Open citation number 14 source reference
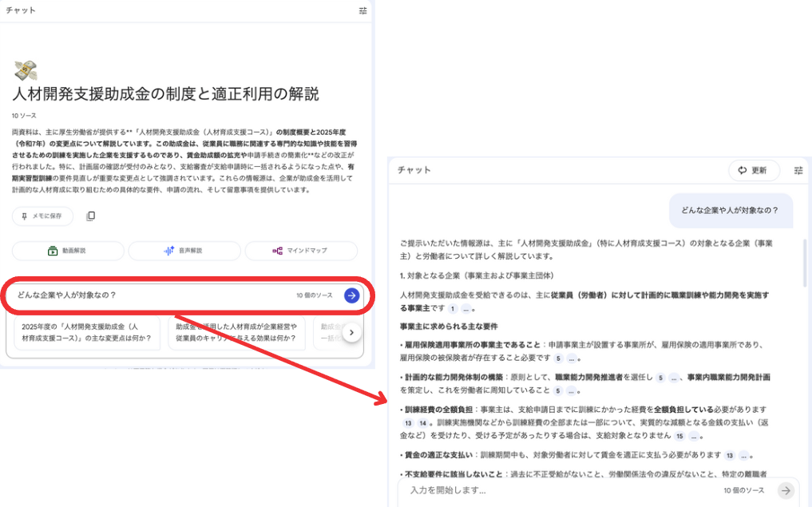Viewport: 812px width, 507px height. 422,423
